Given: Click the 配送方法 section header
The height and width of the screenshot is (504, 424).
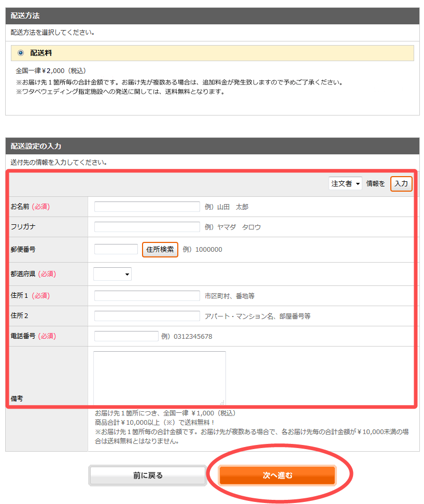Looking at the screenshot, I should point(213,16).
